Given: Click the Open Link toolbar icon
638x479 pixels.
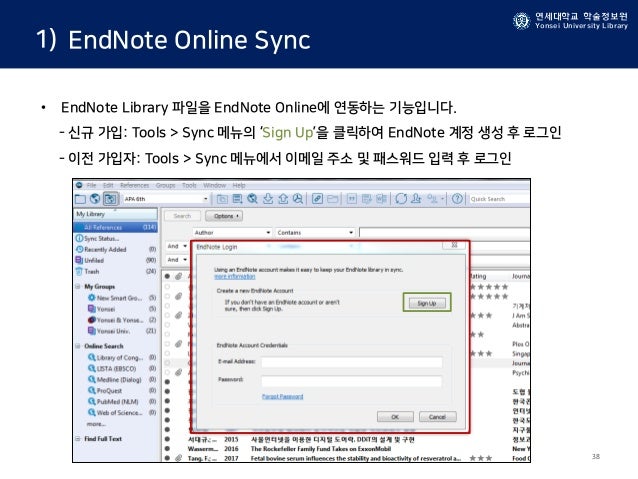Looking at the screenshot, I should (317, 199).
